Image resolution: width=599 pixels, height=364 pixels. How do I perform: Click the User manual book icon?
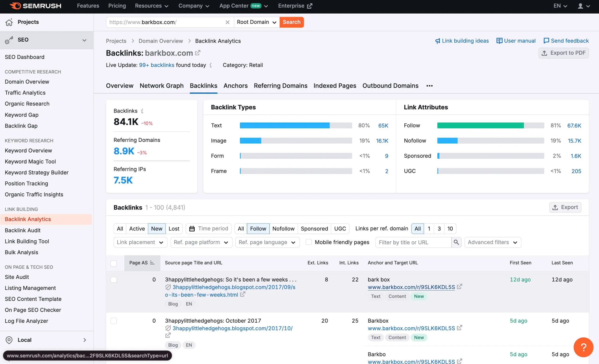tap(499, 41)
